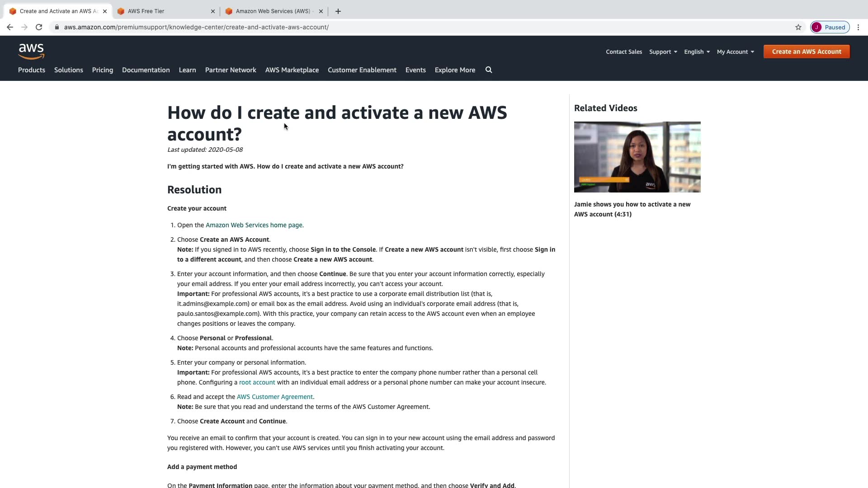Open the Products menu item
Screen dimensions: 868x488
coord(32,70)
